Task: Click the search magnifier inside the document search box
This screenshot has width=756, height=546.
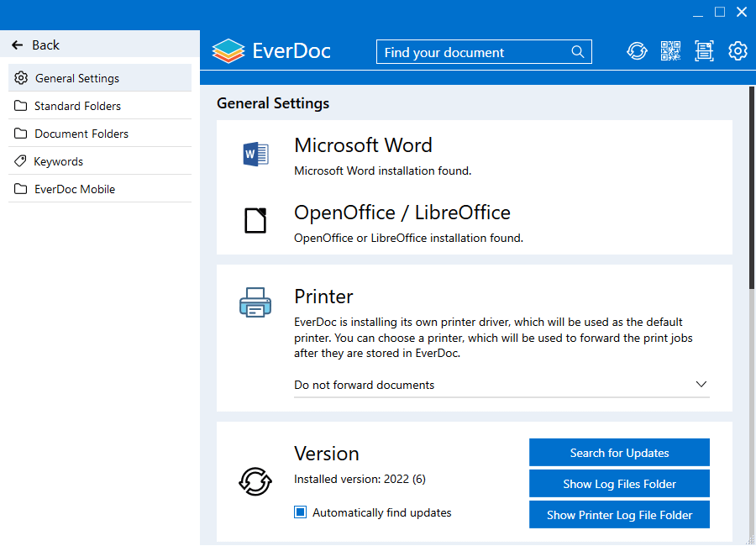Action: point(578,51)
